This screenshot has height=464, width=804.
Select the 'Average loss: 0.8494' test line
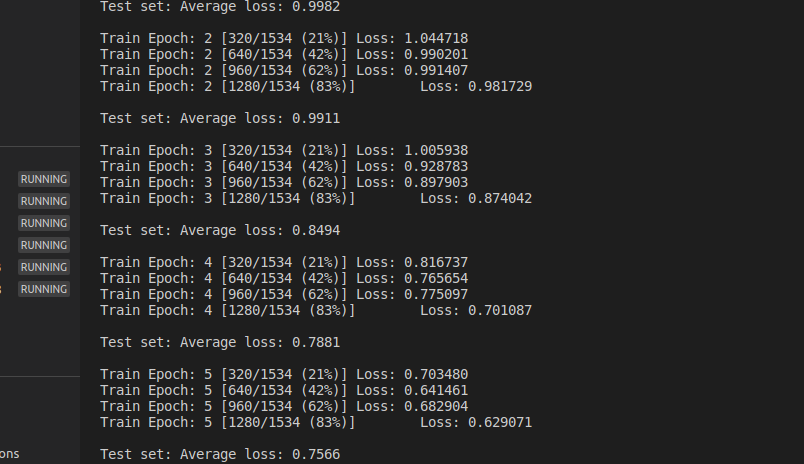pos(220,230)
